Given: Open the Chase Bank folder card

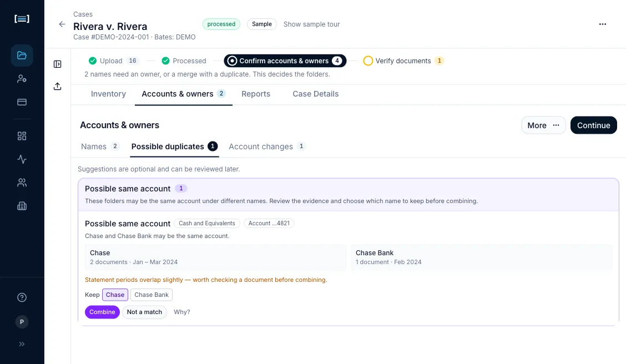Looking at the screenshot, I should pyautogui.click(x=482, y=257).
